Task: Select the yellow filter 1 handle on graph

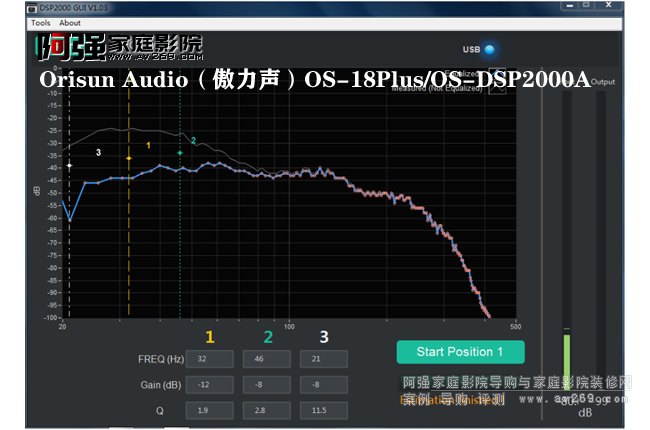Action: (129, 158)
